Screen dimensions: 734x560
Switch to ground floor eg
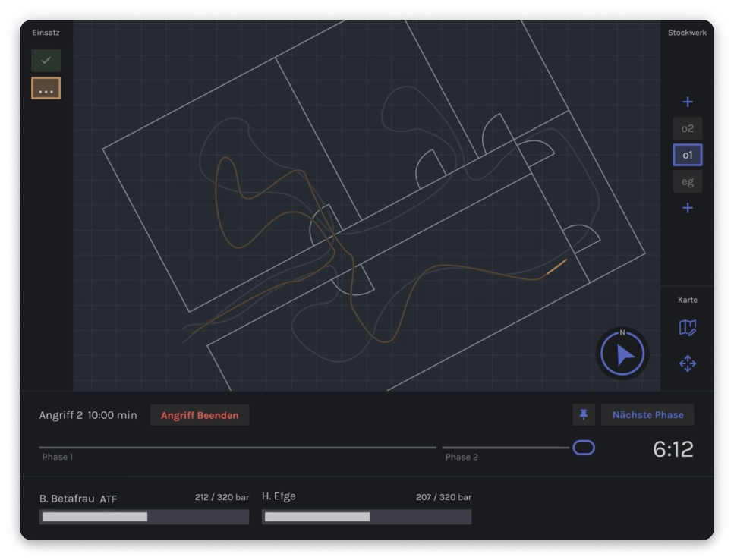tap(687, 181)
